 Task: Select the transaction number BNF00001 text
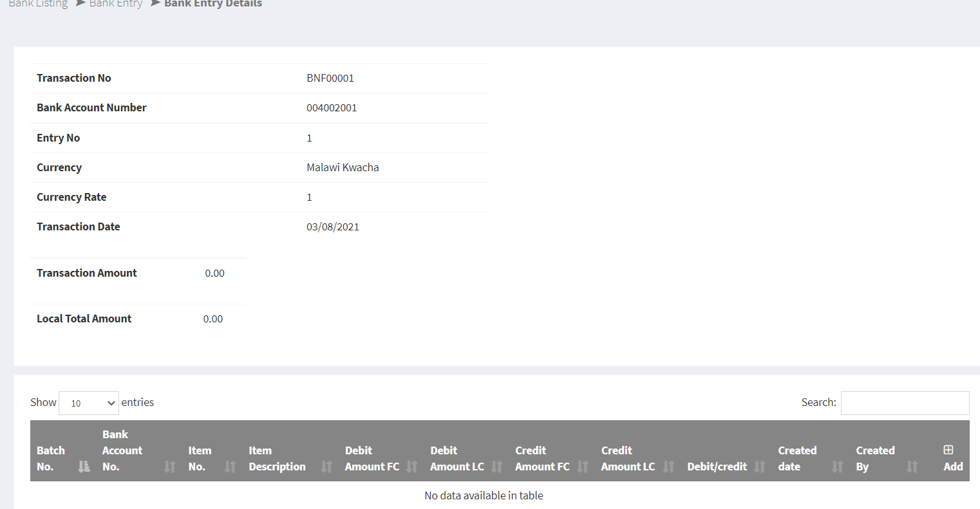(330, 78)
